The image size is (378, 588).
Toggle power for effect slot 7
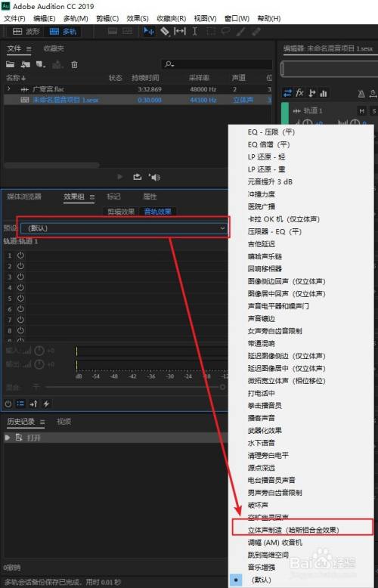tap(20, 320)
